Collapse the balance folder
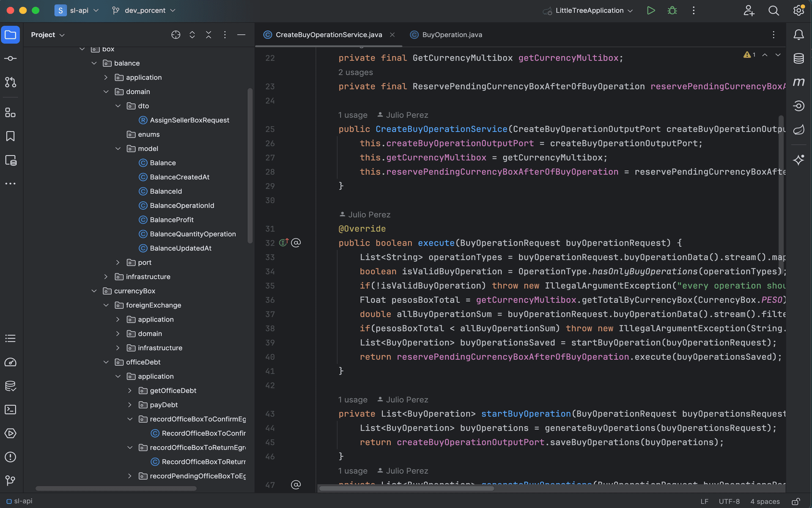 94,63
